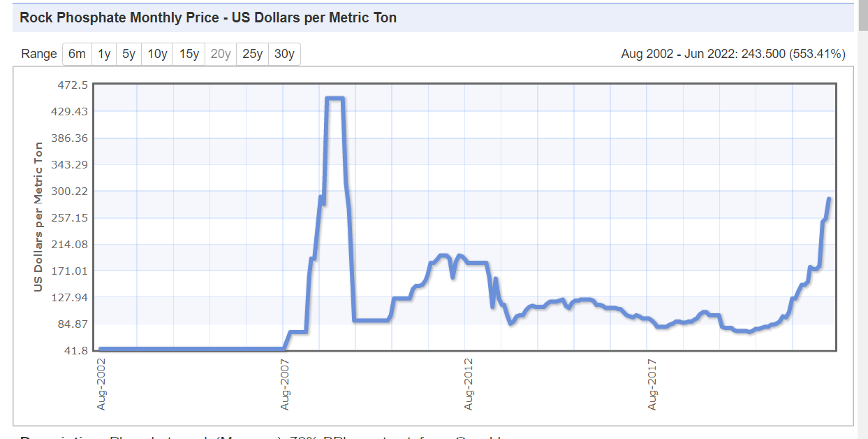This screenshot has width=868, height=439.
Task: Click the final 2022 endpoint of the price line
Action: (x=829, y=199)
